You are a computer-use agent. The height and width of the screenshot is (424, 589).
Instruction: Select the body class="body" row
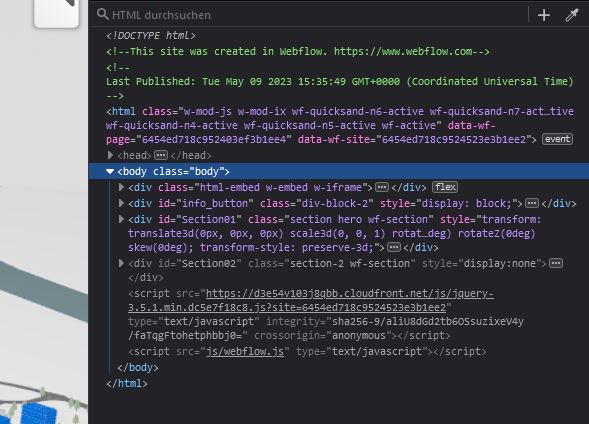(338, 171)
